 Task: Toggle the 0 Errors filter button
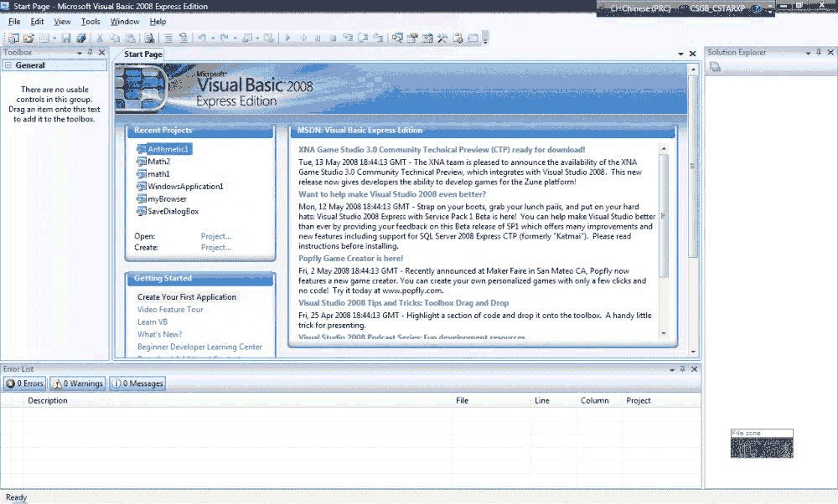[24, 383]
